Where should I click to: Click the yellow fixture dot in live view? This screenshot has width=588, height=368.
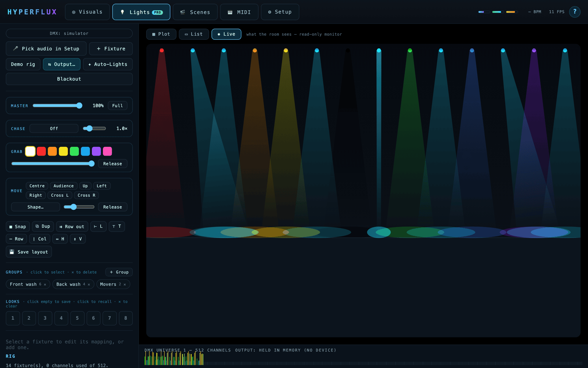pos(286,50)
